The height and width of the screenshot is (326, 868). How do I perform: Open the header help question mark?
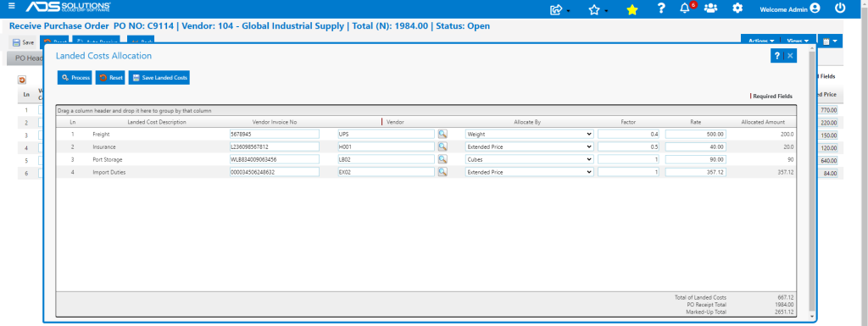point(661,8)
